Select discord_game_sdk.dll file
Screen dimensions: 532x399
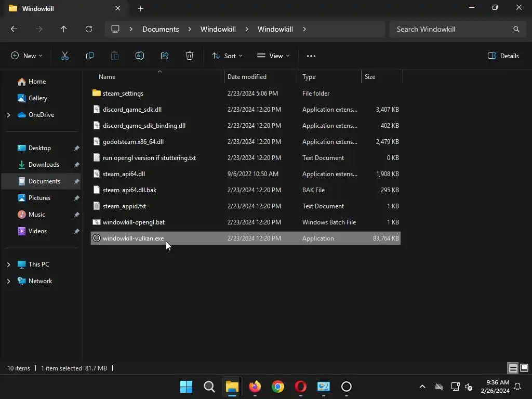click(x=246, y=110)
